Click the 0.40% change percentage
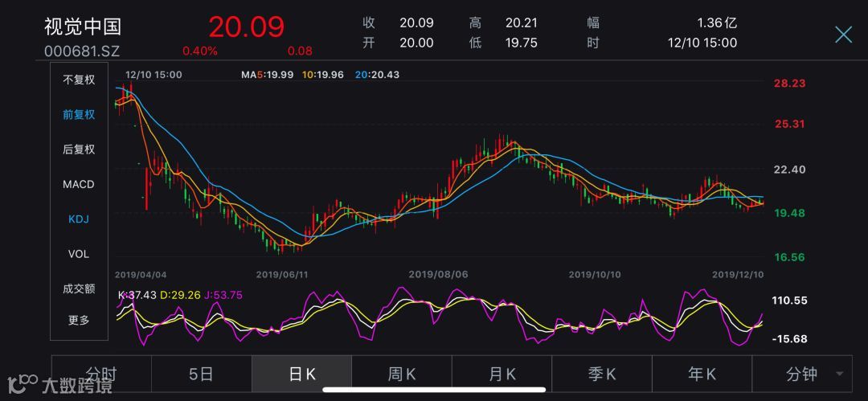The height and width of the screenshot is (401, 868). pos(200,51)
